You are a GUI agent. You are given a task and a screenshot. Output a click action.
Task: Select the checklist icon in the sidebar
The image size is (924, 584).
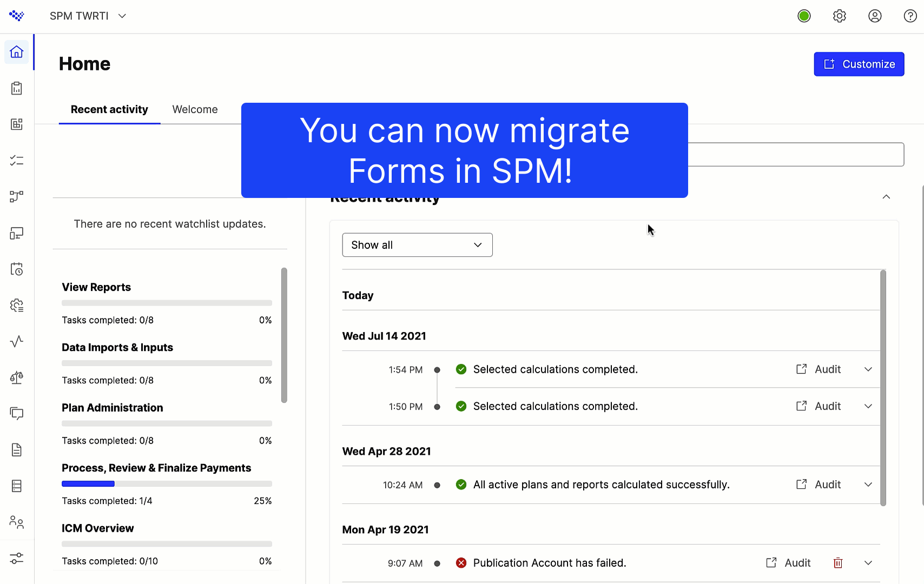coord(16,160)
